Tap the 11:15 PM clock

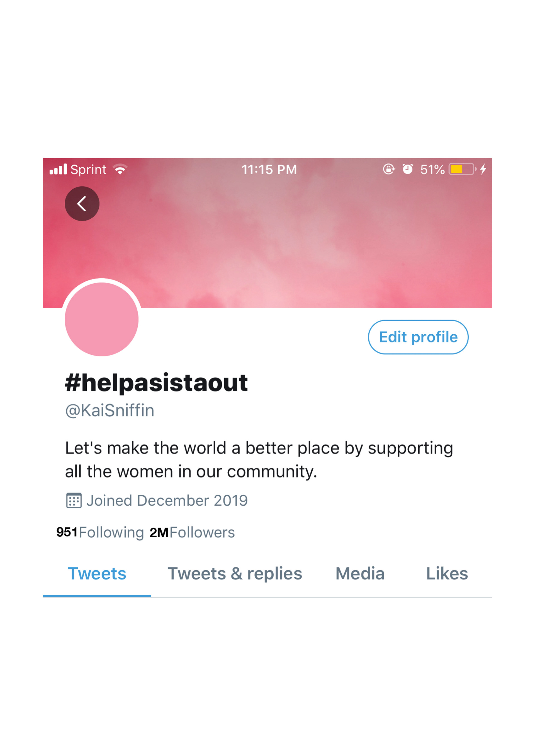point(269,170)
